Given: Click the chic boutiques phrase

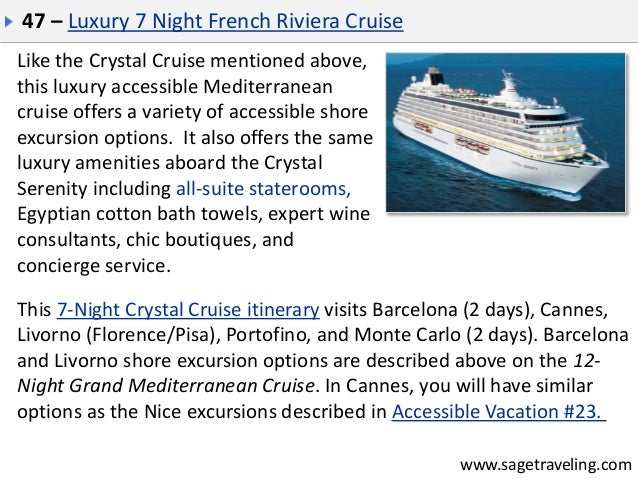Looking at the screenshot, I should coord(191,240).
